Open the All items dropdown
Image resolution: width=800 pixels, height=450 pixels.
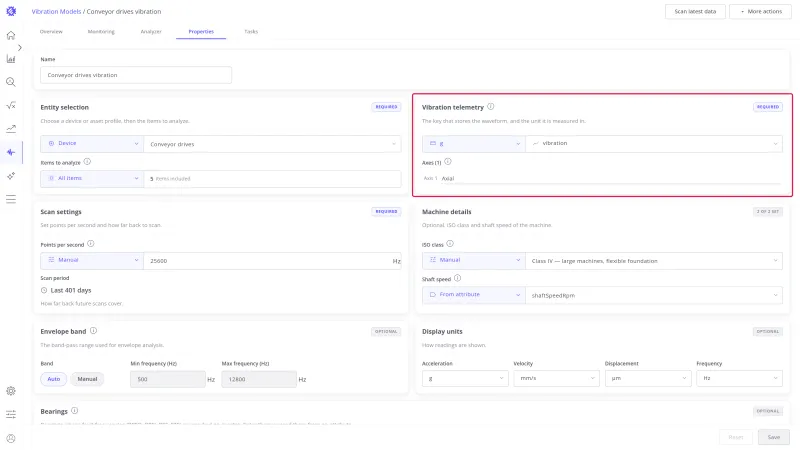(92, 178)
